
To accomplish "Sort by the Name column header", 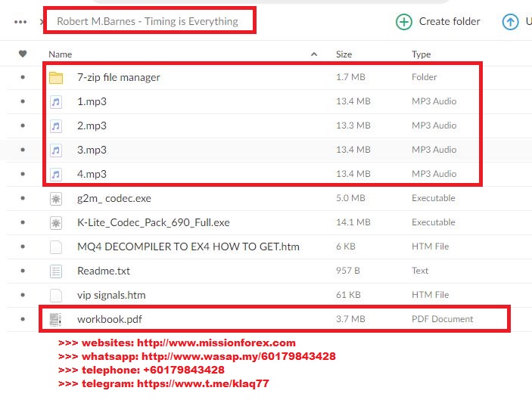I will click(60, 54).
